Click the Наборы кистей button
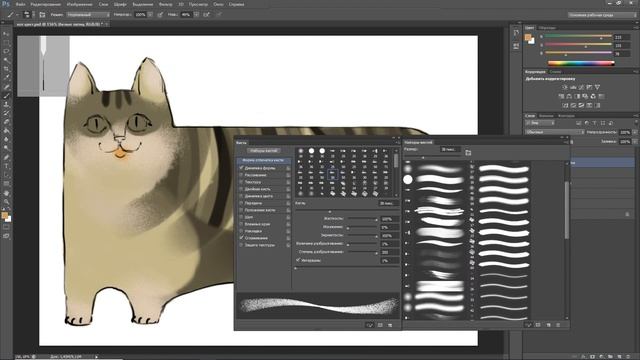The height and width of the screenshot is (360, 640). coord(264,151)
